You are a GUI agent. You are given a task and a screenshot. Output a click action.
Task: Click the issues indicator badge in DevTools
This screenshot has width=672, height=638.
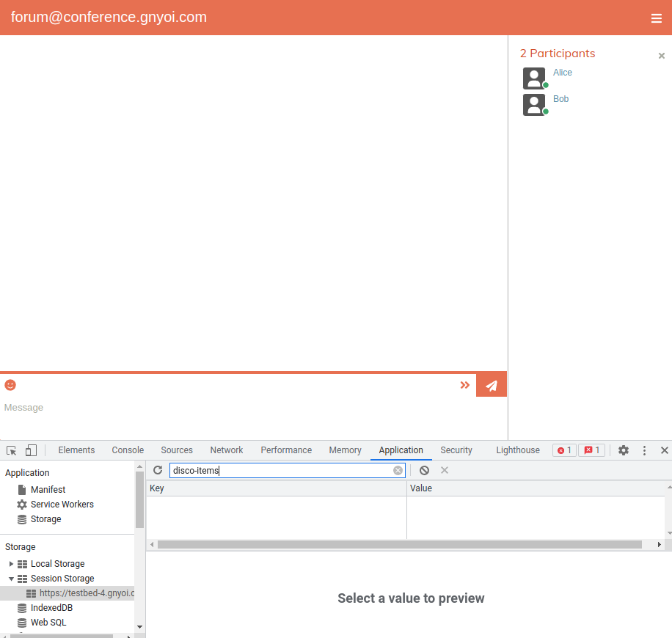591,450
